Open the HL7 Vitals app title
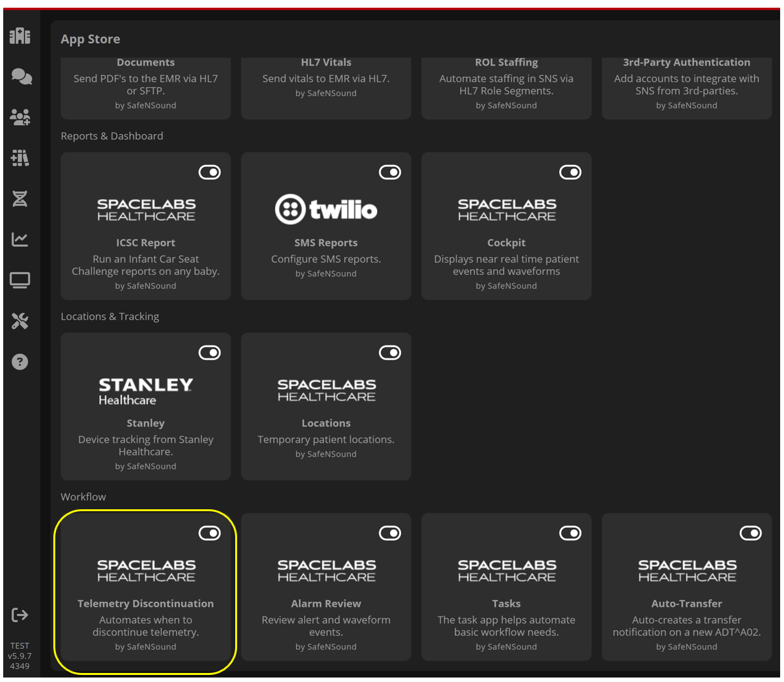 (326, 62)
